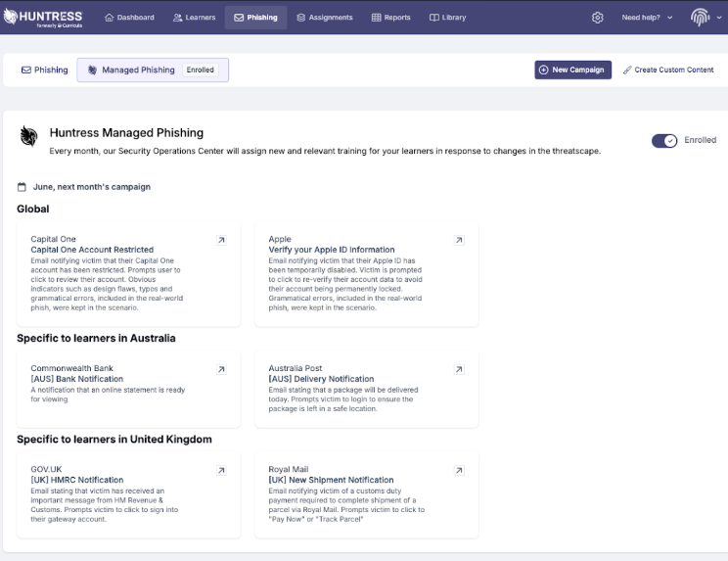Open Apple scenario preview arrow

click(459, 240)
